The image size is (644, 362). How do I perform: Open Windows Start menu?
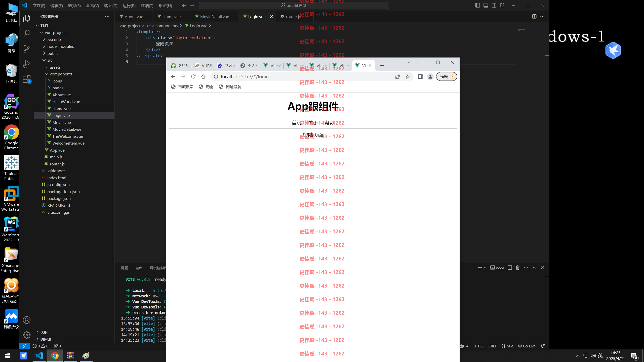[8, 356]
